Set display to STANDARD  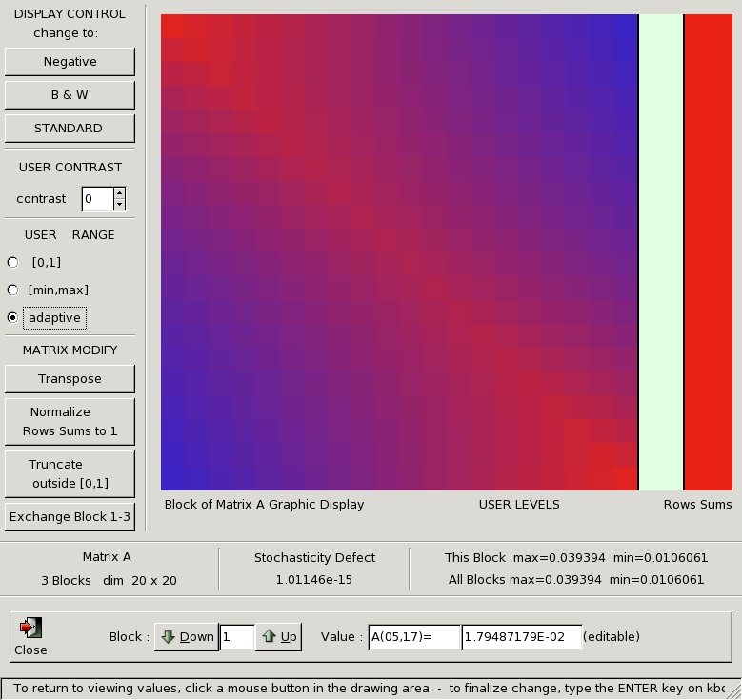click(x=70, y=129)
